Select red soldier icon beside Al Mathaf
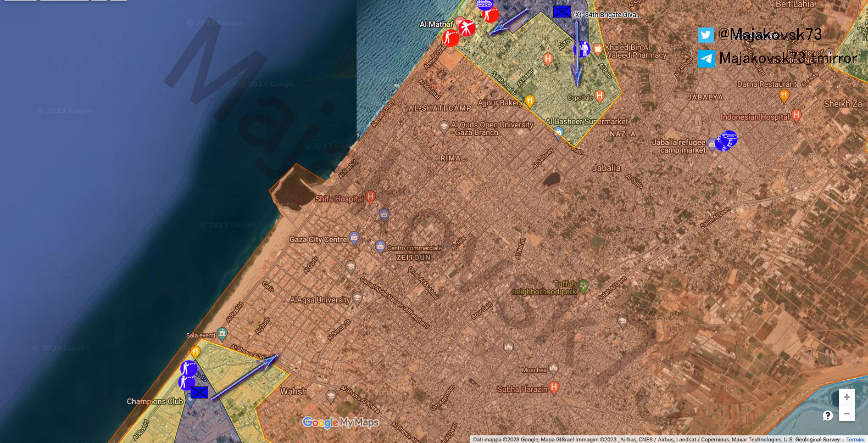Image resolution: width=868 pixels, height=443 pixels. 451,38
